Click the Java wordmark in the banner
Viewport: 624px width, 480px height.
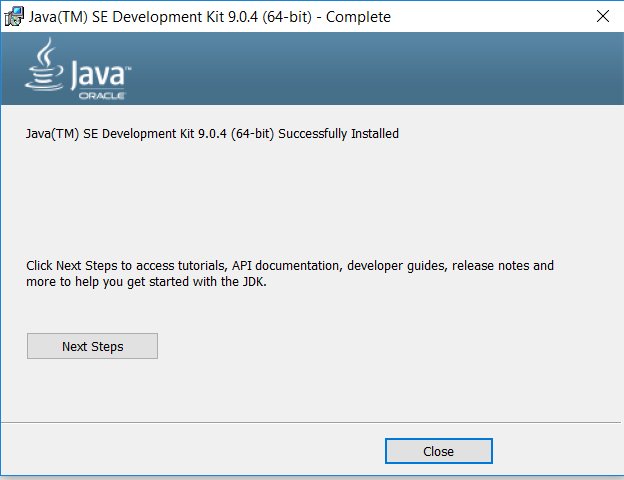[x=101, y=74]
